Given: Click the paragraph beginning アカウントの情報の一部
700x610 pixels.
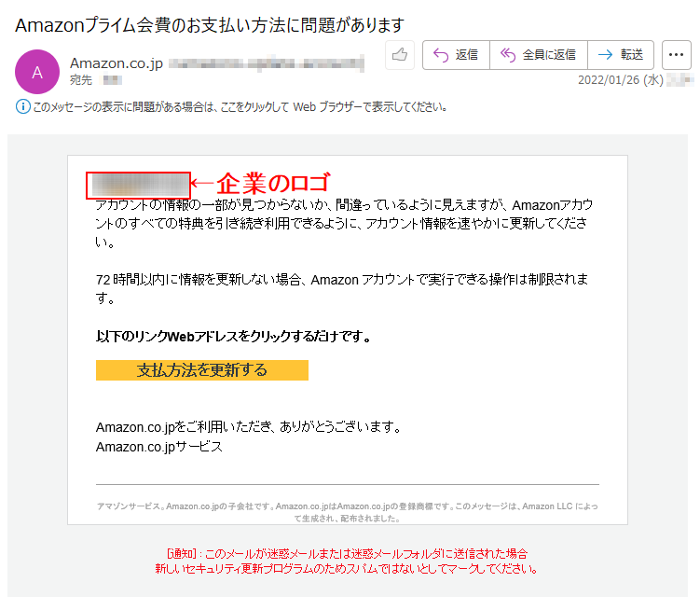Looking at the screenshot, I should click(344, 224).
